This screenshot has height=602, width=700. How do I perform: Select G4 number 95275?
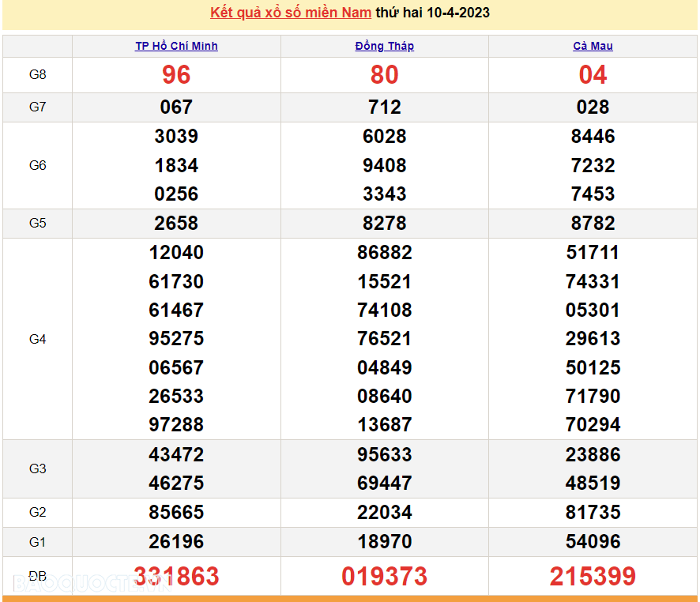[176, 339]
